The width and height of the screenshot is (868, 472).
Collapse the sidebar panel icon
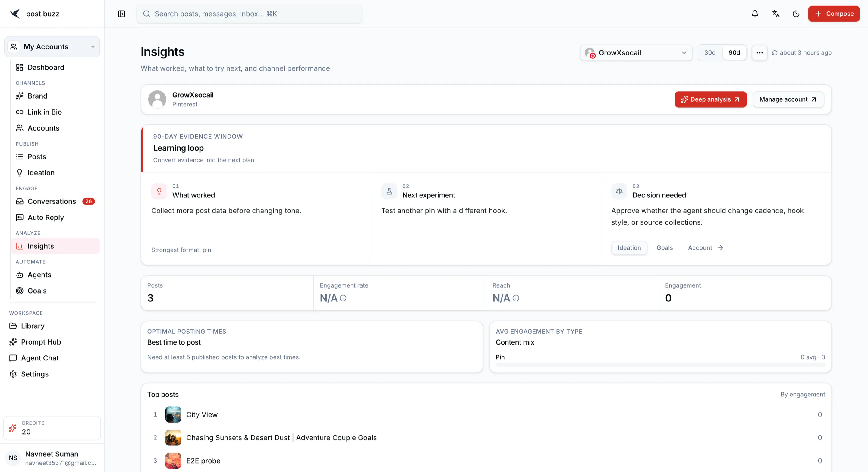[122, 14]
